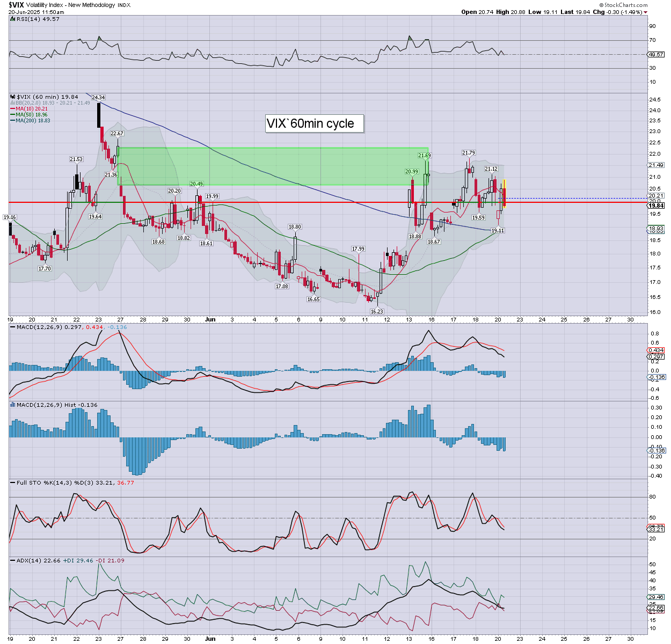Click the 49.57 RSI value axis tag

[656, 54]
